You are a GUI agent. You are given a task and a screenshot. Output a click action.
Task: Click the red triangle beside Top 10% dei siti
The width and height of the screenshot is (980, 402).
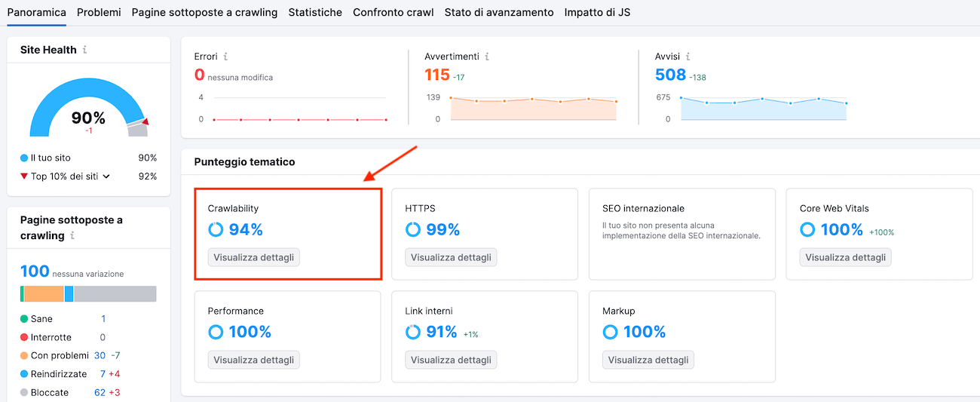click(24, 176)
